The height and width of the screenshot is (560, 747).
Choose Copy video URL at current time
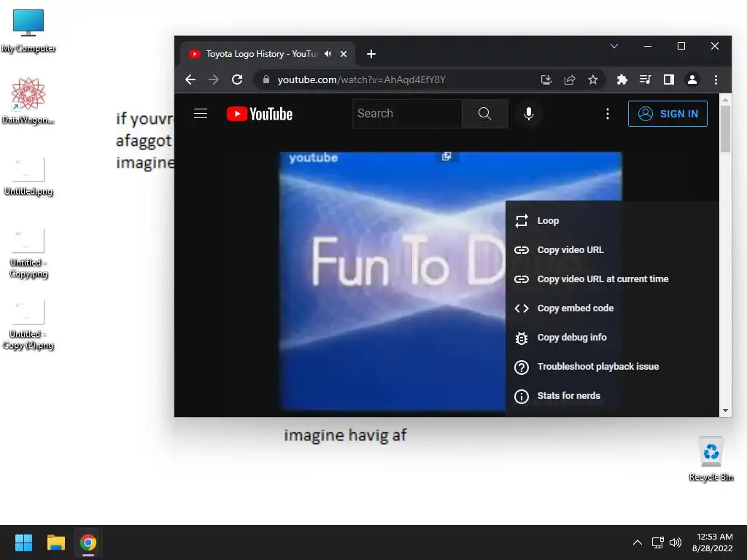tap(612, 279)
